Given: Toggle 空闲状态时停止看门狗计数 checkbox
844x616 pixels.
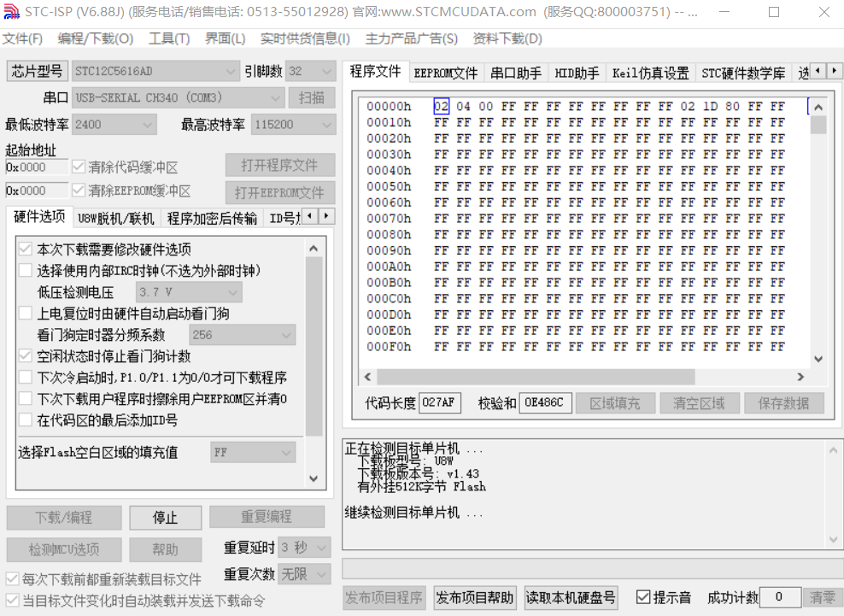Looking at the screenshot, I should [x=26, y=355].
